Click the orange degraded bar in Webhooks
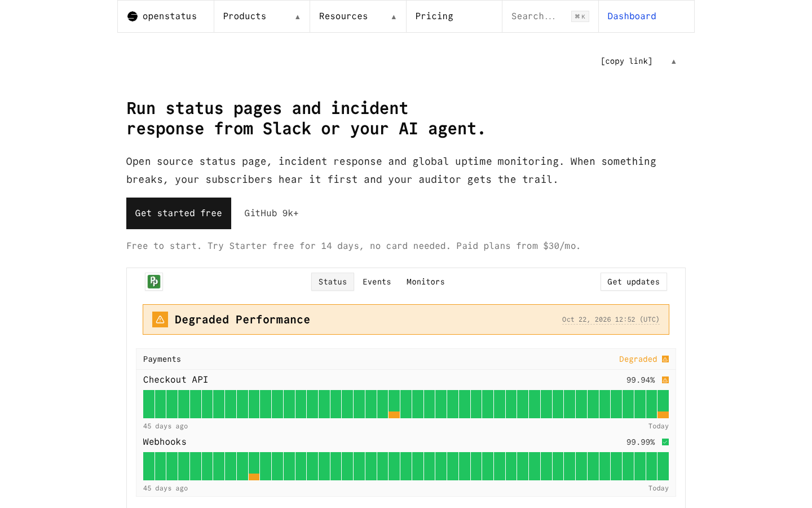The width and height of the screenshot is (812, 508). pyautogui.click(x=254, y=477)
